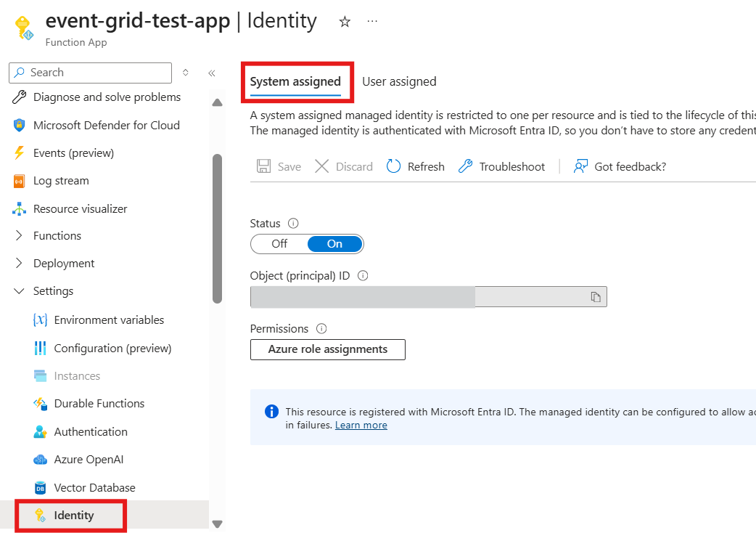Open Log stream in the sidebar

tap(61, 181)
